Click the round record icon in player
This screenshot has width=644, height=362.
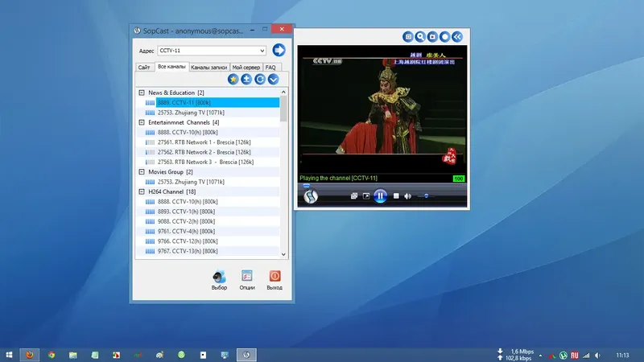coord(445,37)
